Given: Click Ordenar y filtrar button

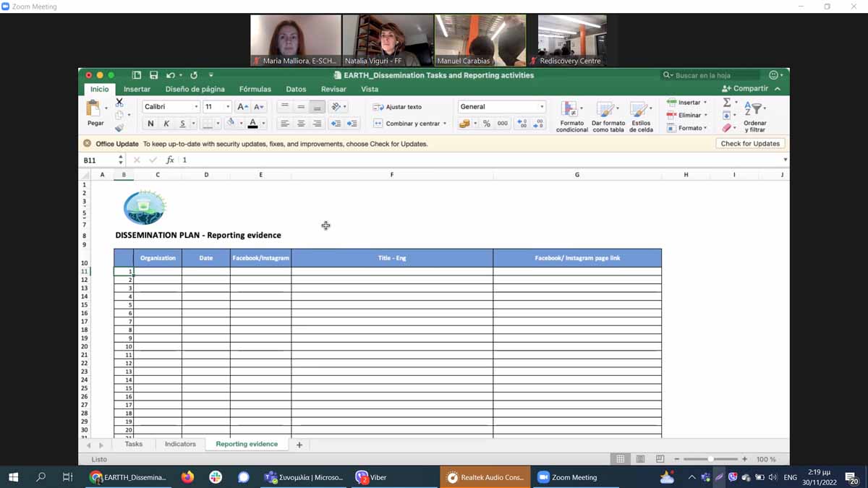Looking at the screenshot, I should (754, 116).
